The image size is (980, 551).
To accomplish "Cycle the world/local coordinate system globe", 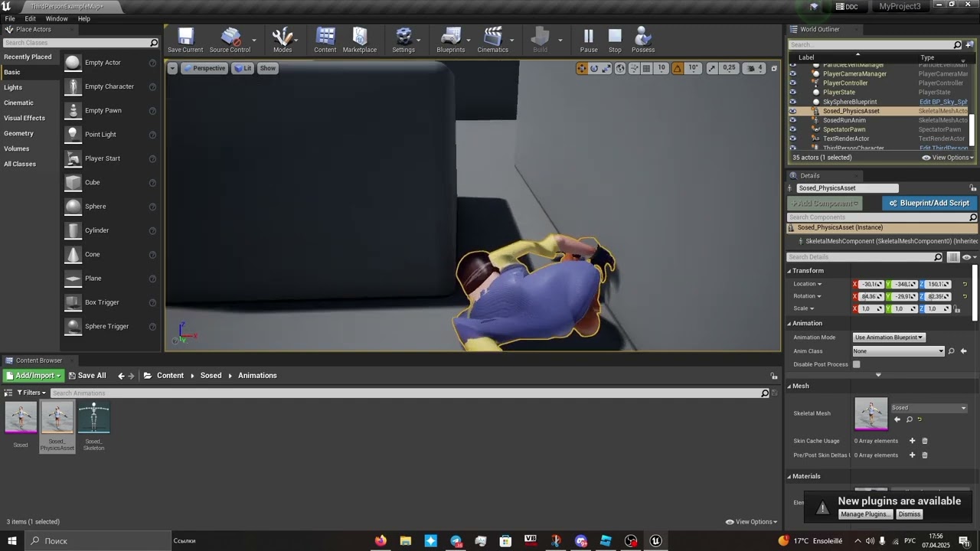I will point(621,68).
